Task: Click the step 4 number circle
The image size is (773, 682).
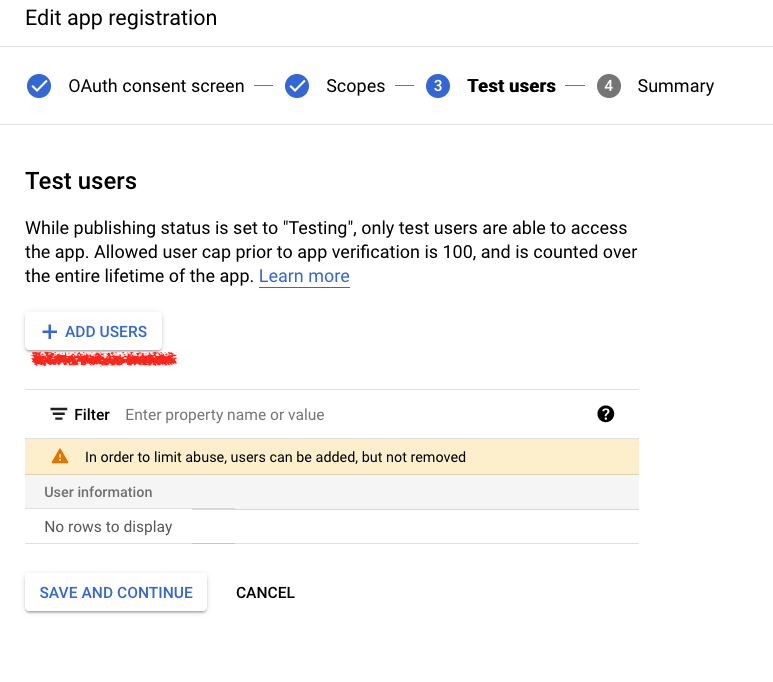Action: click(608, 86)
